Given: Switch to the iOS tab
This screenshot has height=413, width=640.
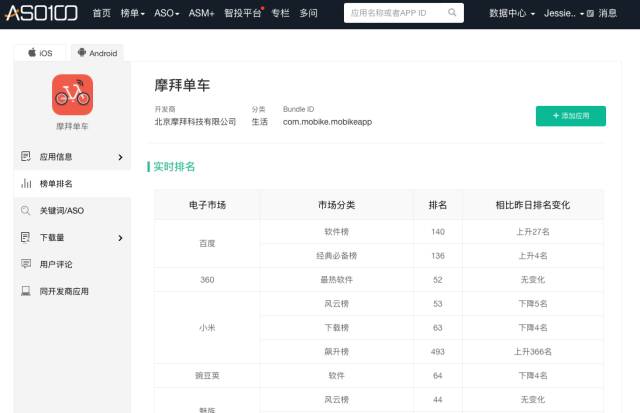Looking at the screenshot, I should pos(40,53).
